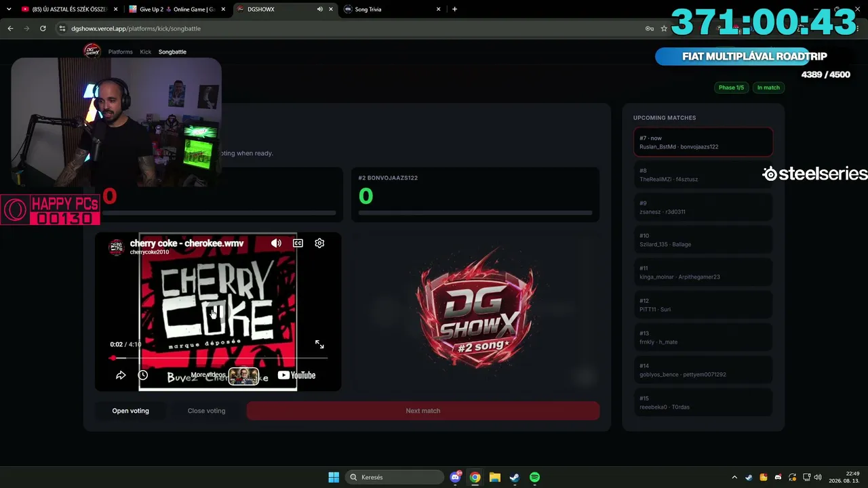Open the system tray volume control
This screenshot has width=868, height=488.
pos(818,477)
